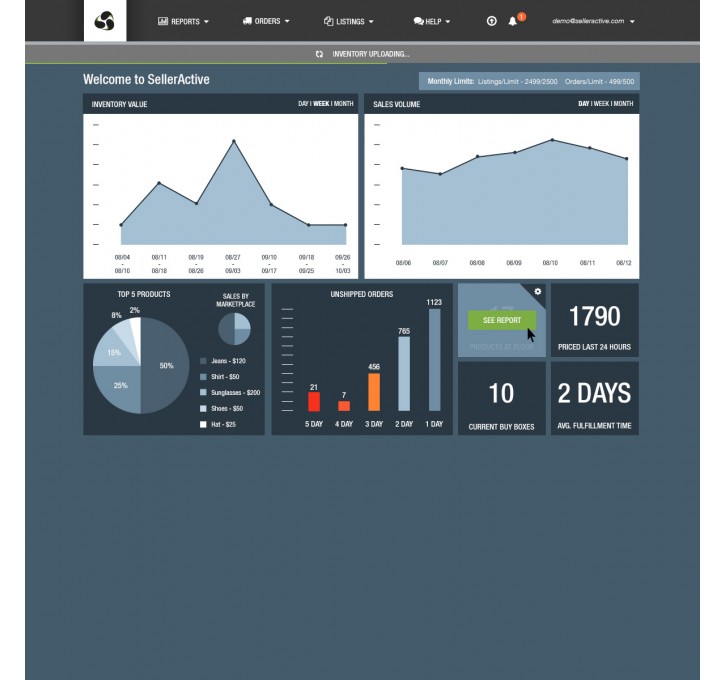This screenshot has height=680, width=725.
Task: Expand the Listings dropdown arrow
Action: 371,22
